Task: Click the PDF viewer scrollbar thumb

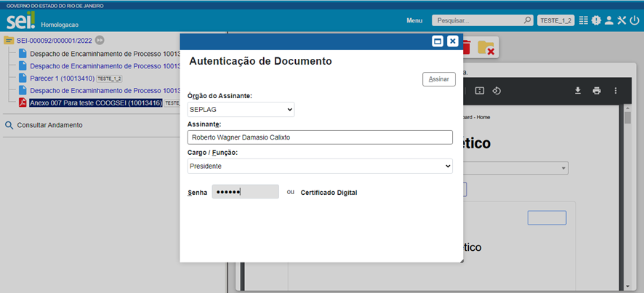Action: coord(627,118)
